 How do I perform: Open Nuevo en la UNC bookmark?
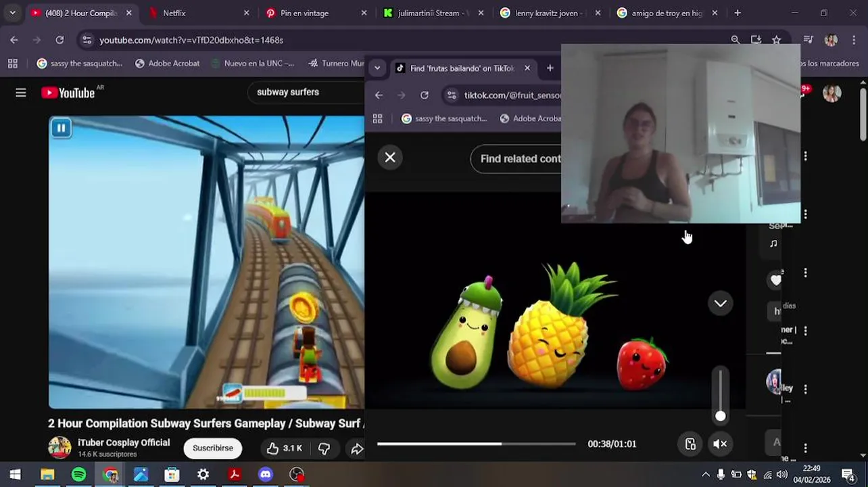252,64
